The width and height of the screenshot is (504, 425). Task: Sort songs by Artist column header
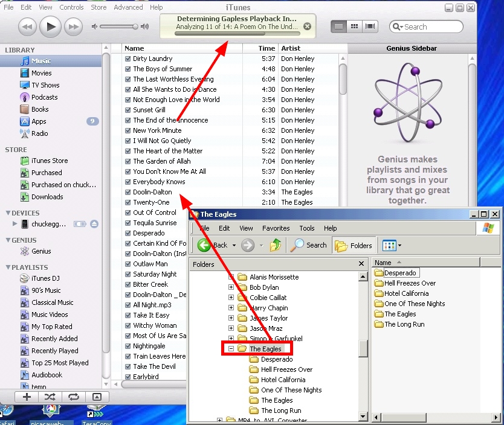point(312,48)
